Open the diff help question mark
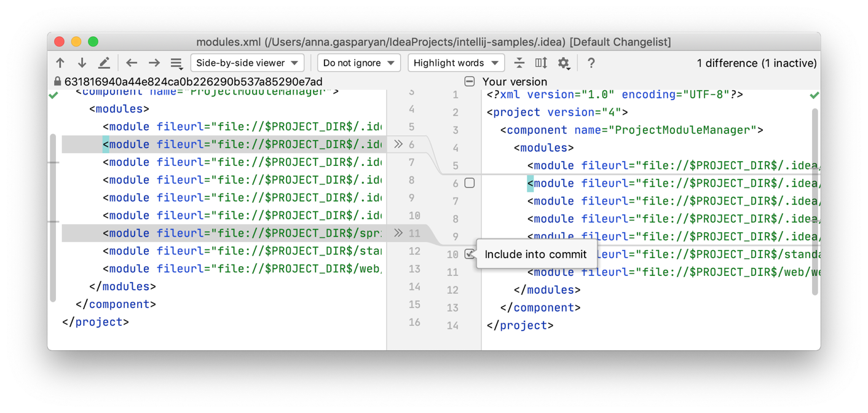 591,63
